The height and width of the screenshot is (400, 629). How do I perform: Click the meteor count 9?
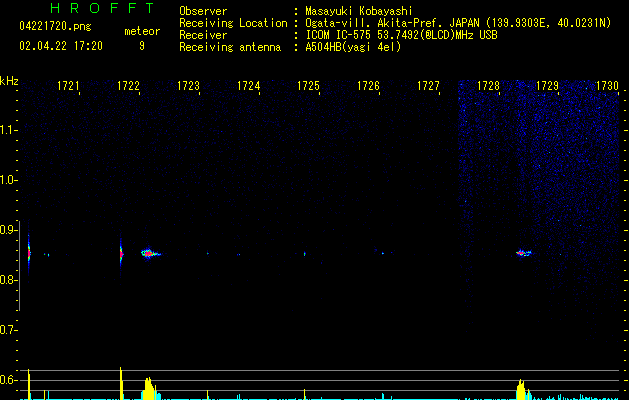[x=142, y=46]
